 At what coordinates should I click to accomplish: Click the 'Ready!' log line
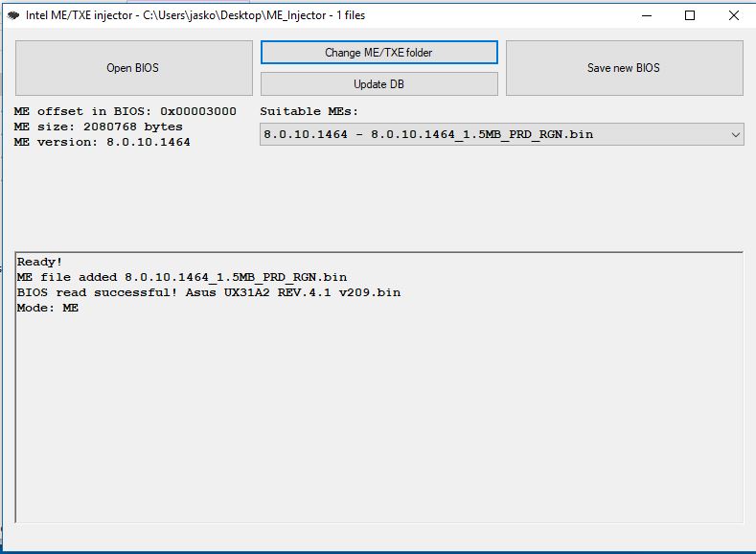click(x=39, y=262)
